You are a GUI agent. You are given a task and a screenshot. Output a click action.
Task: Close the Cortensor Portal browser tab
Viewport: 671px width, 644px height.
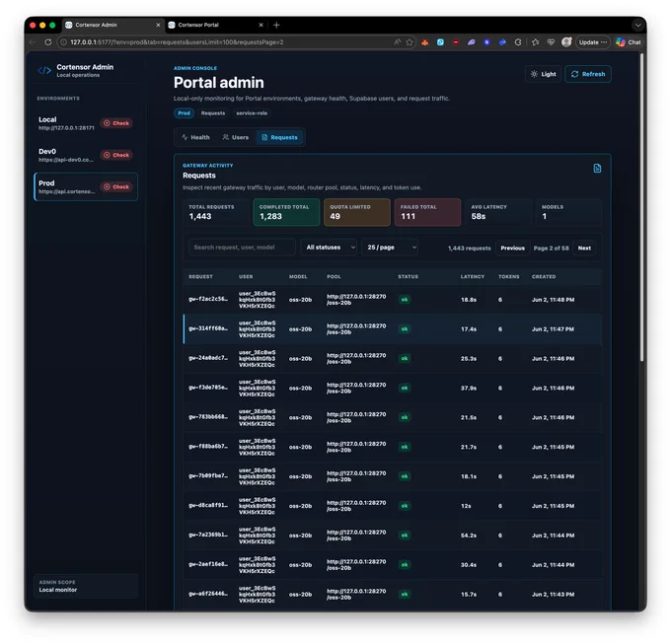(261, 25)
